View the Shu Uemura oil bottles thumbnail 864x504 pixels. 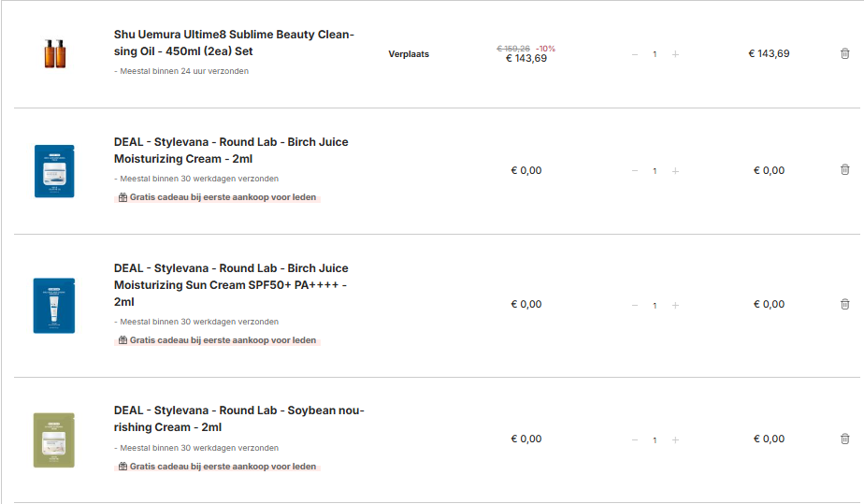coord(54,54)
